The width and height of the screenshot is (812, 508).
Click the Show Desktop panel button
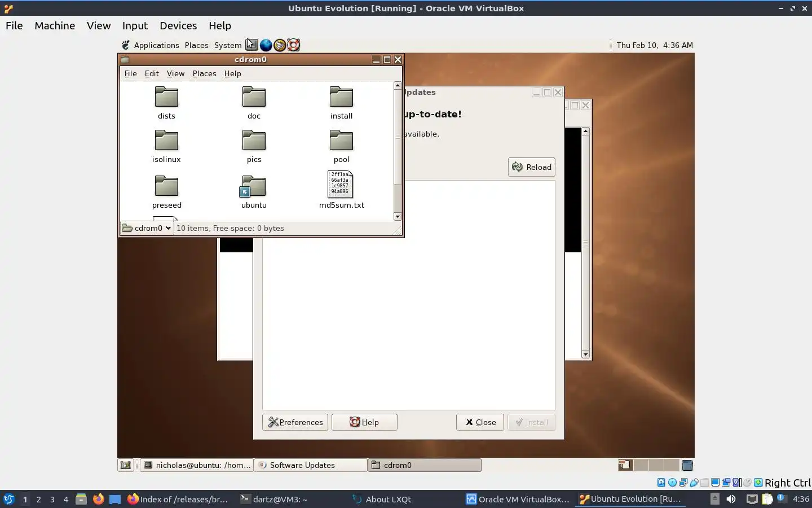click(126, 465)
